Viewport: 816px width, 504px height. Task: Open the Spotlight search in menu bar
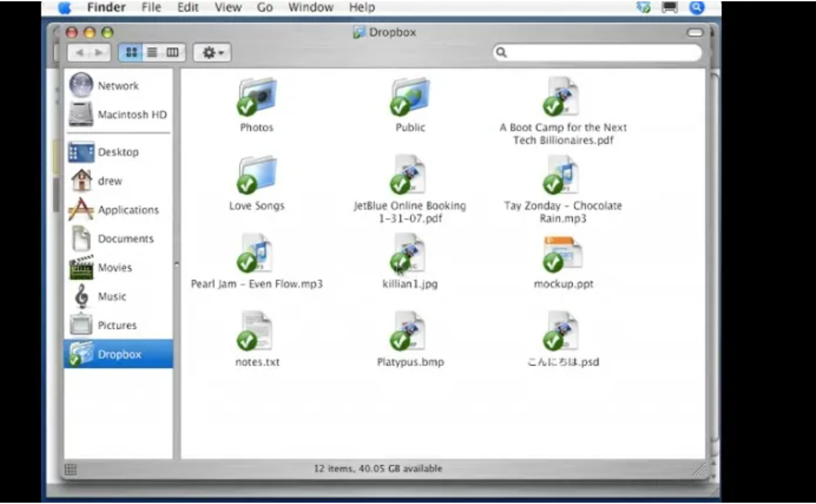pyautogui.click(x=696, y=7)
